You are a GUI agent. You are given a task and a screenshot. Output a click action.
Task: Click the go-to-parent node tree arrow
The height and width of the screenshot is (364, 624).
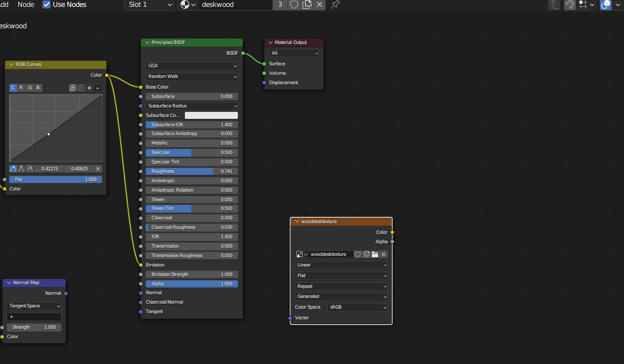[554, 5]
